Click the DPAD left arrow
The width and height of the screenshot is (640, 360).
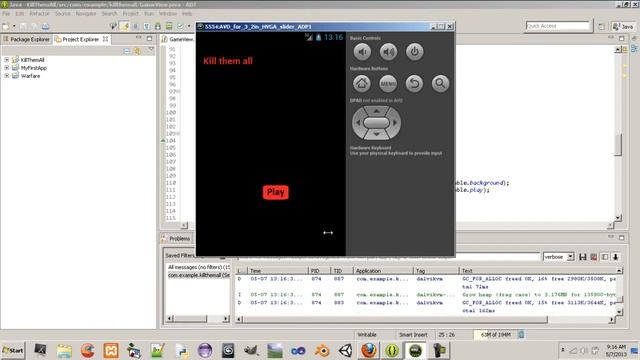click(358, 122)
